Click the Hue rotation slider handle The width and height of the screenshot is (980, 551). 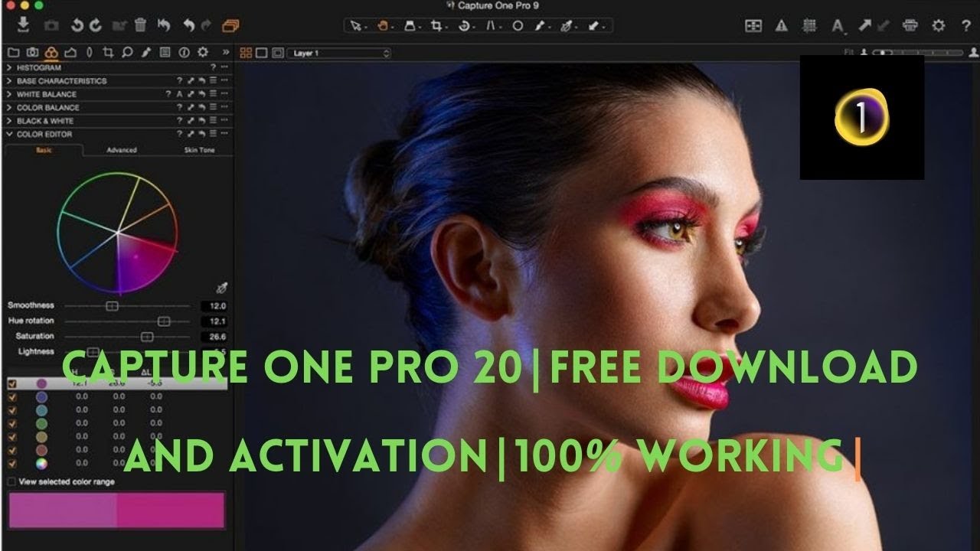(x=163, y=321)
